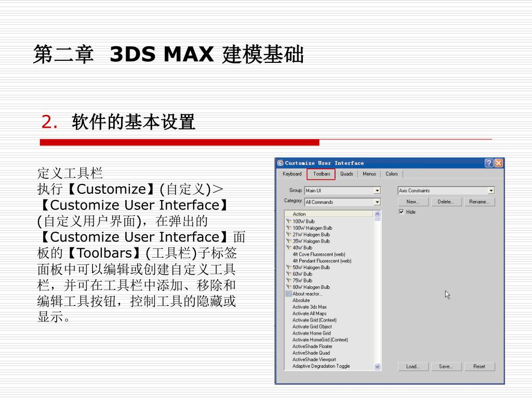532x399 pixels.
Task: Close the Customize User Interface dialog
Action: click(498, 163)
